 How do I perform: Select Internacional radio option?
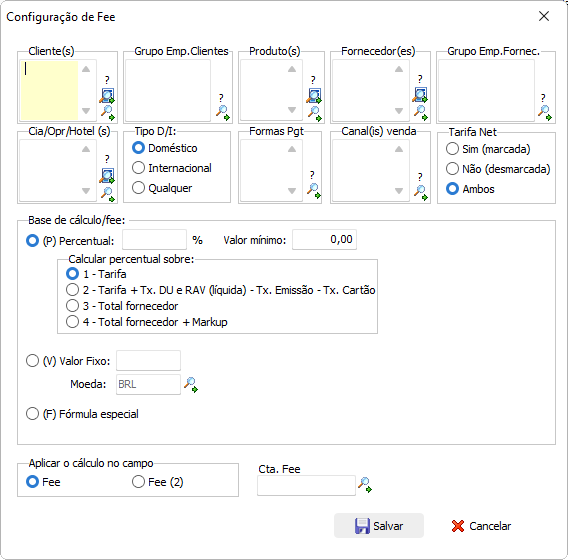point(172,168)
